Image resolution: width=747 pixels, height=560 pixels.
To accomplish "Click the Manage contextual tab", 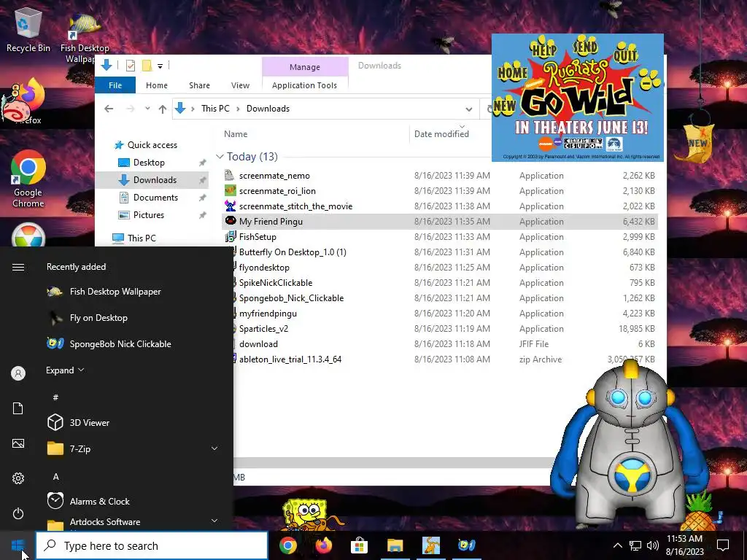I will (305, 67).
